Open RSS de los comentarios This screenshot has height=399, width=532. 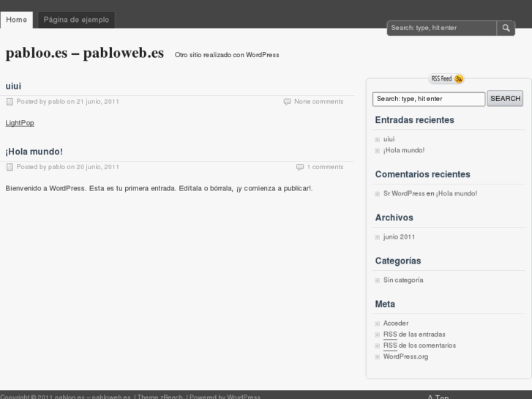[419, 346]
